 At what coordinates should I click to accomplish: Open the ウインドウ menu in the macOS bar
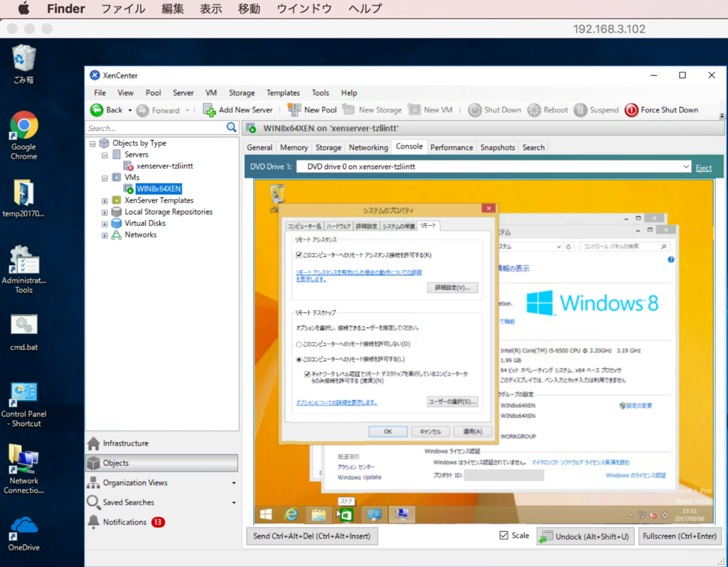[x=304, y=9]
